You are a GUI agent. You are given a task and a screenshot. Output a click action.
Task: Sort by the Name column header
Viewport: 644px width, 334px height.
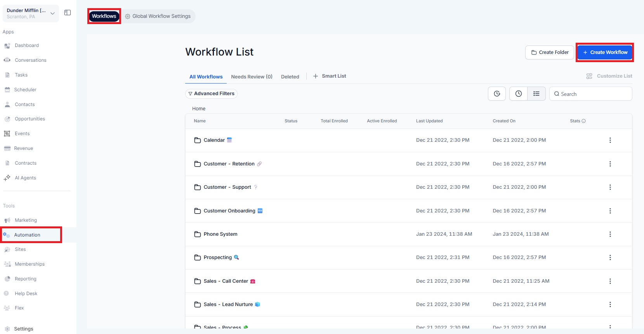(x=200, y=121)
